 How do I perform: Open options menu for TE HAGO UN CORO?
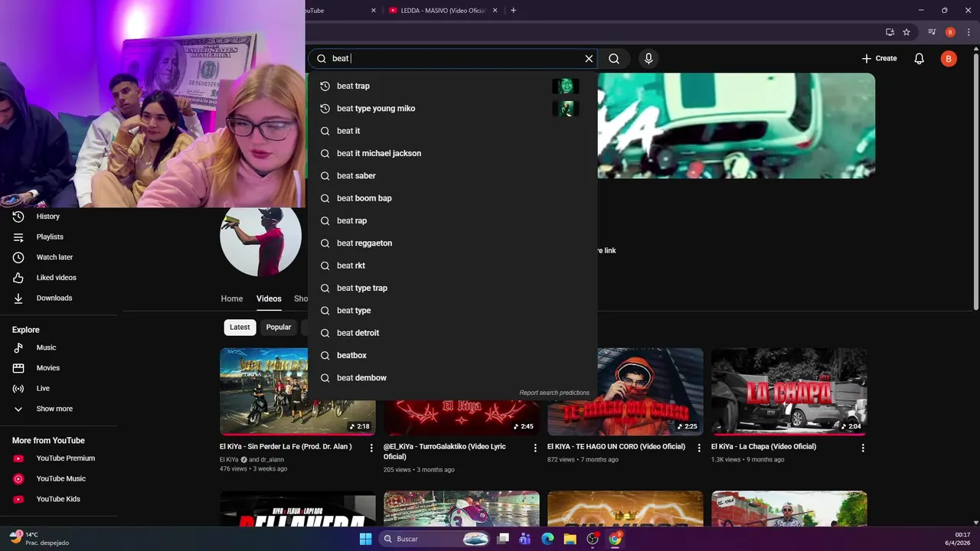pyautogui.click(x=699, y=448)
